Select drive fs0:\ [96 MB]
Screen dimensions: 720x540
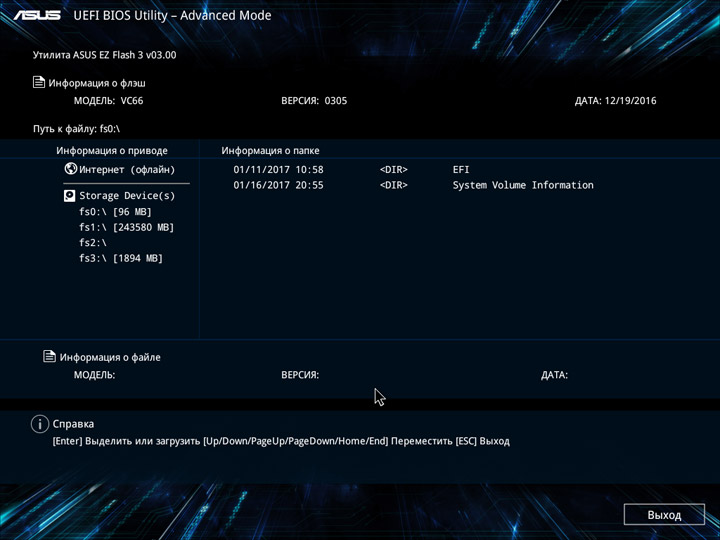coord(115,212)
